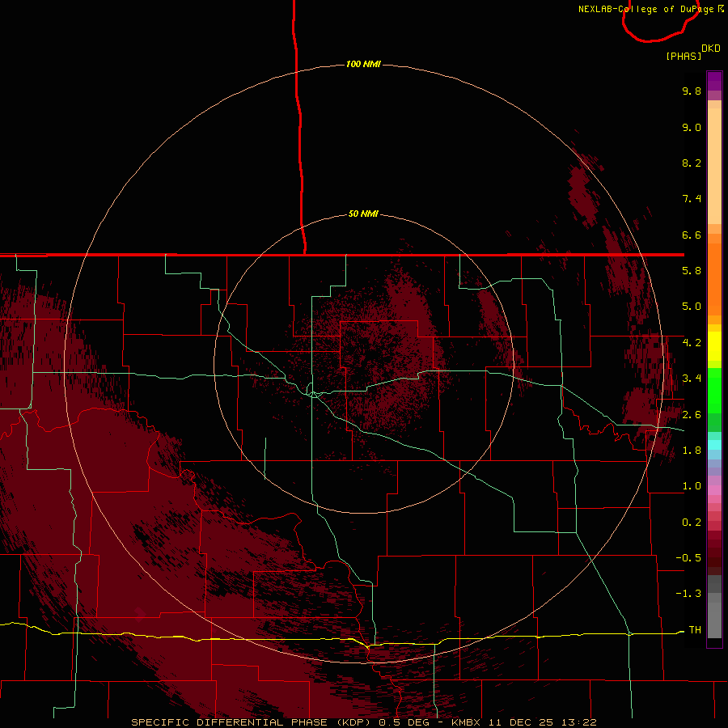Click the 11 DEC 25 date text

[x=520, y=722]
